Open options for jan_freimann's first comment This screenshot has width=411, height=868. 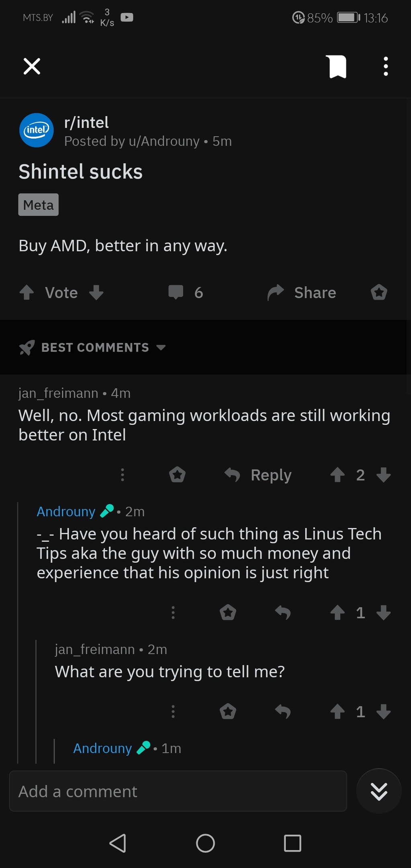123,475
